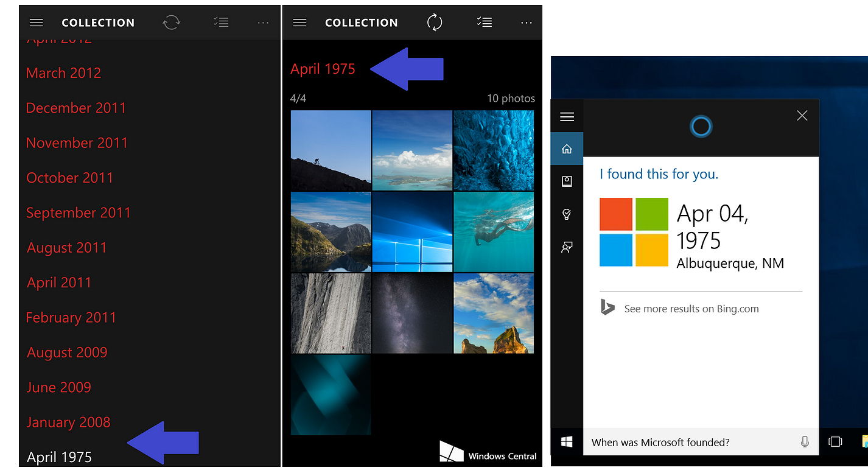
Task: Open the mountain lake reflection photo
Action: [x=331, y=232]
